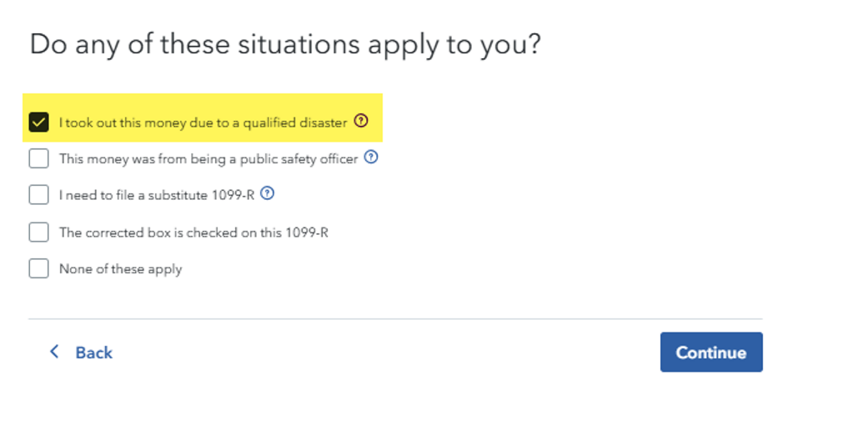Click the horizontal divider line above Back
868x435 pixels.
(x=395, y=319)
